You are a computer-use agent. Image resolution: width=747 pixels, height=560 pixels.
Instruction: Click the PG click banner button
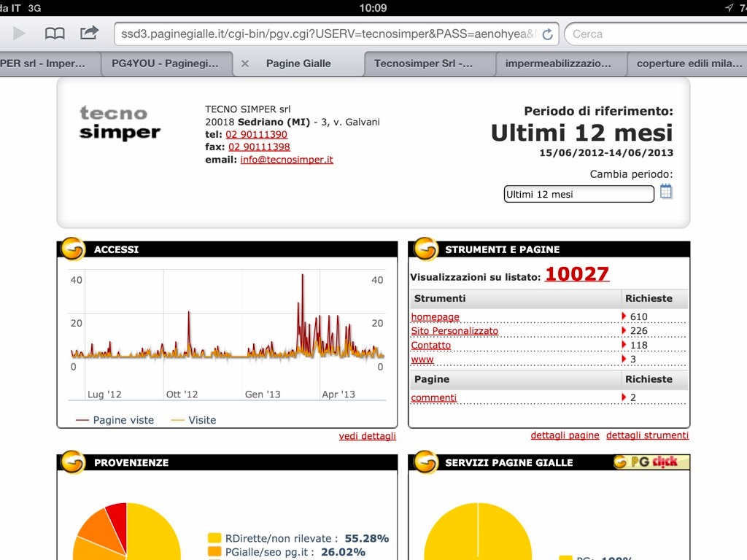pyautogui.click(x=651, y=462)
